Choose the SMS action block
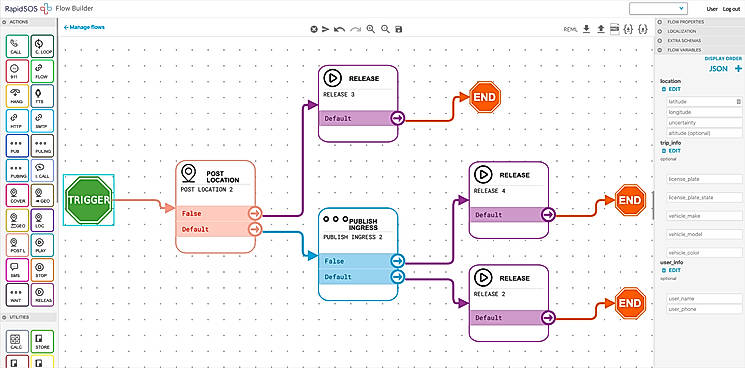This screenshot has height=368, width=745. coord(17,270)
